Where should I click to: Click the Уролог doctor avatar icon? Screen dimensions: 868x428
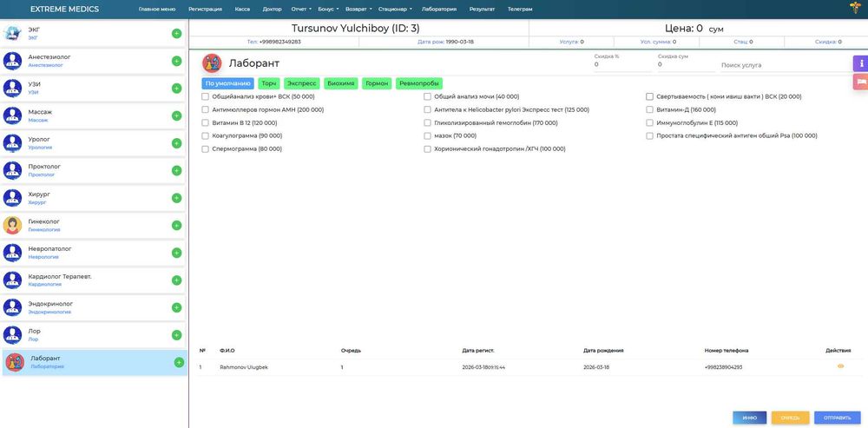[x=12, y=143]
